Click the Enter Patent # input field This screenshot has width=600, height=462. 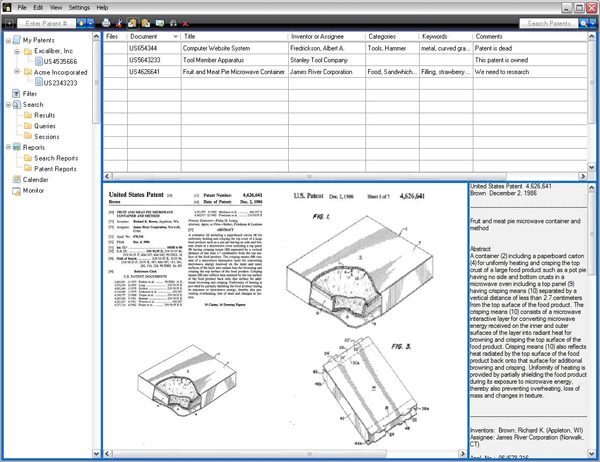click(46, 23)
